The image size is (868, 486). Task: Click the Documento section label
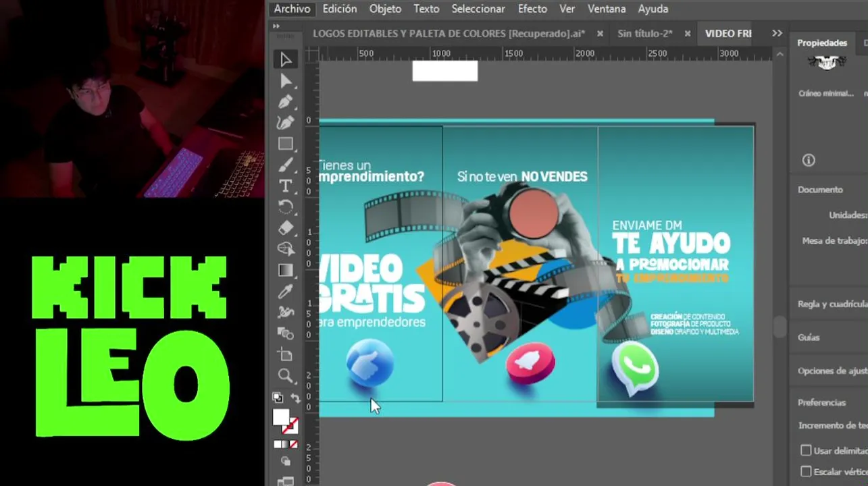[820, 190]
